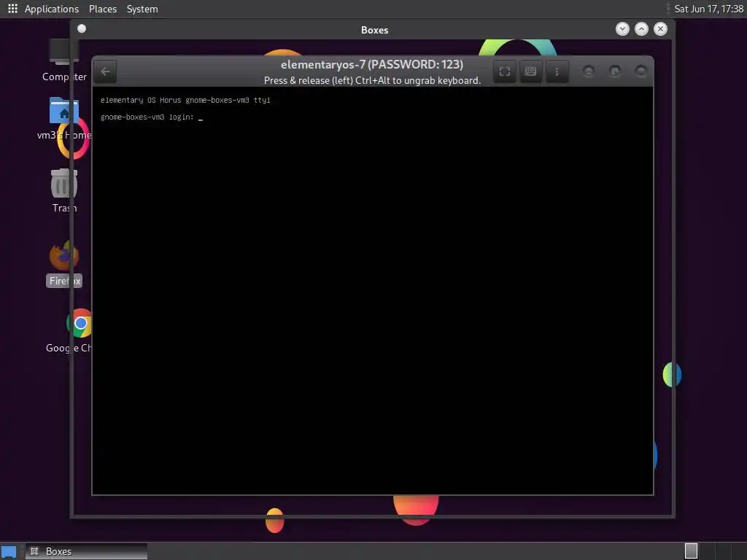Select the Trash desktop icon
The width and height of the screenshot is (747, 560).
click(64, 190)
